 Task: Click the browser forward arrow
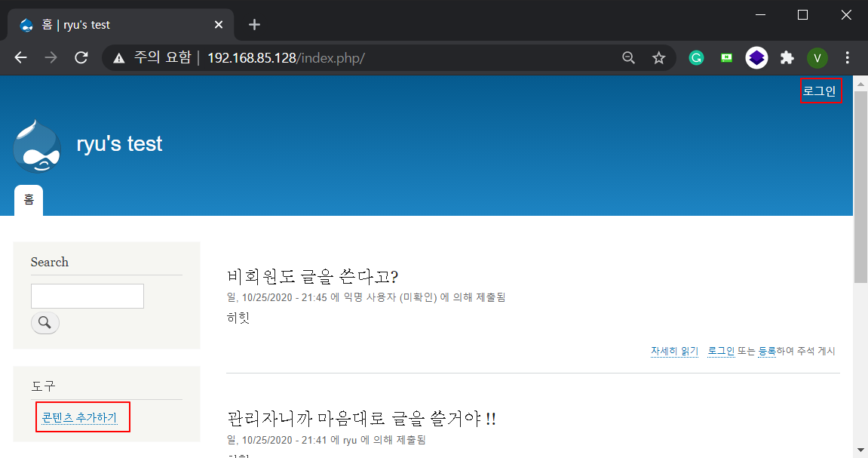[x=51, y=57]
